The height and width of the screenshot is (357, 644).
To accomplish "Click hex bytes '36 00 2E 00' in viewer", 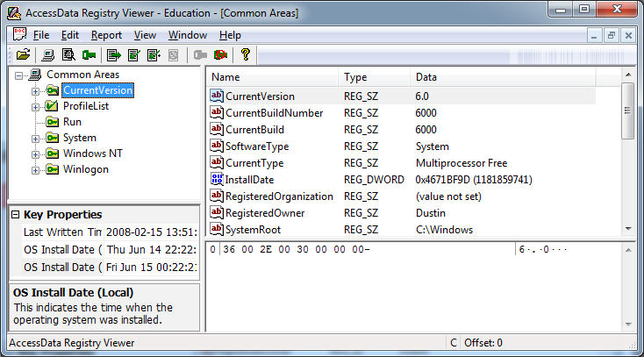I will 257,249.
